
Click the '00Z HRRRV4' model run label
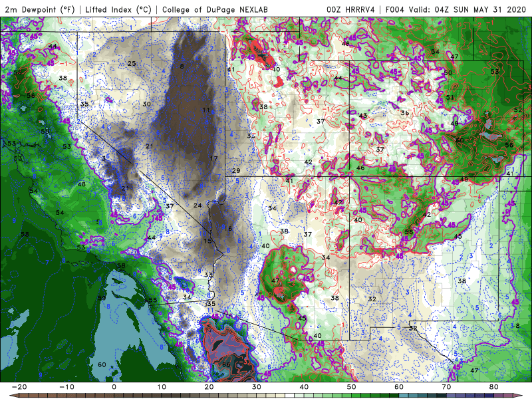[x=350, y=9]
